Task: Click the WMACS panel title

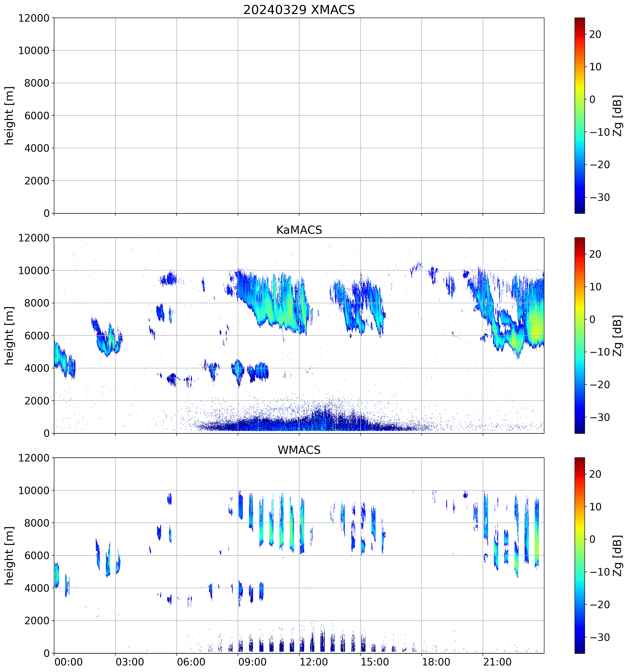Action: [299, 450]
